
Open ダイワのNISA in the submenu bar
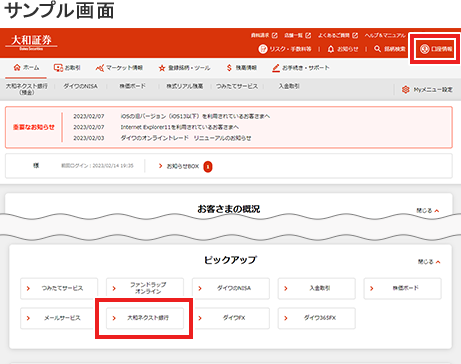(80, 86)
